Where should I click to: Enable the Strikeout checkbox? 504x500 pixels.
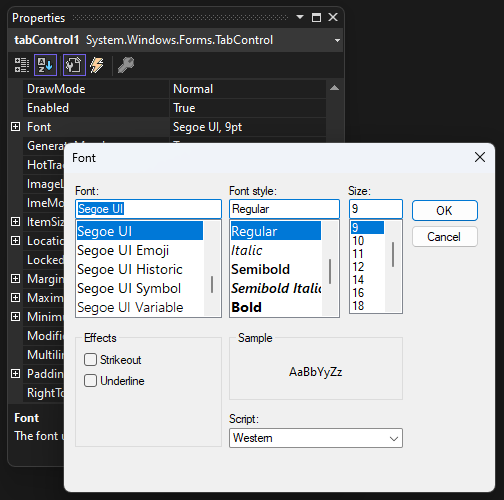click(90, 360)
